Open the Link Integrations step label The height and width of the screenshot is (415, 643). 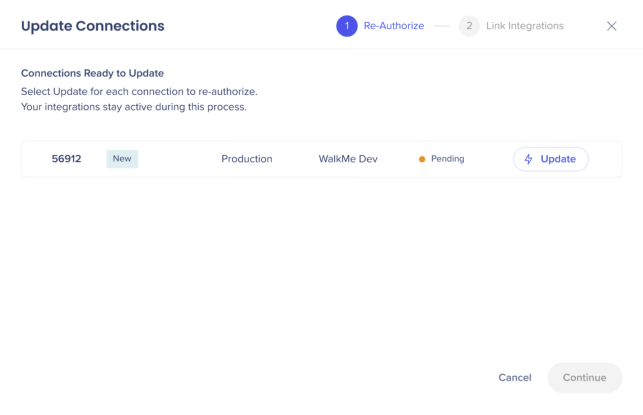pos(524,26)
